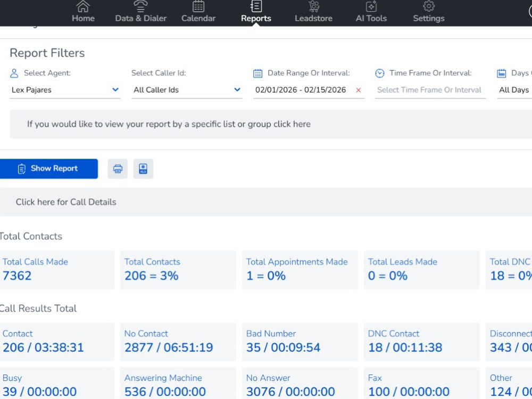Open the Data & Dialer menu label
Screen dimensions: 532x399
(x=141, y=18)
